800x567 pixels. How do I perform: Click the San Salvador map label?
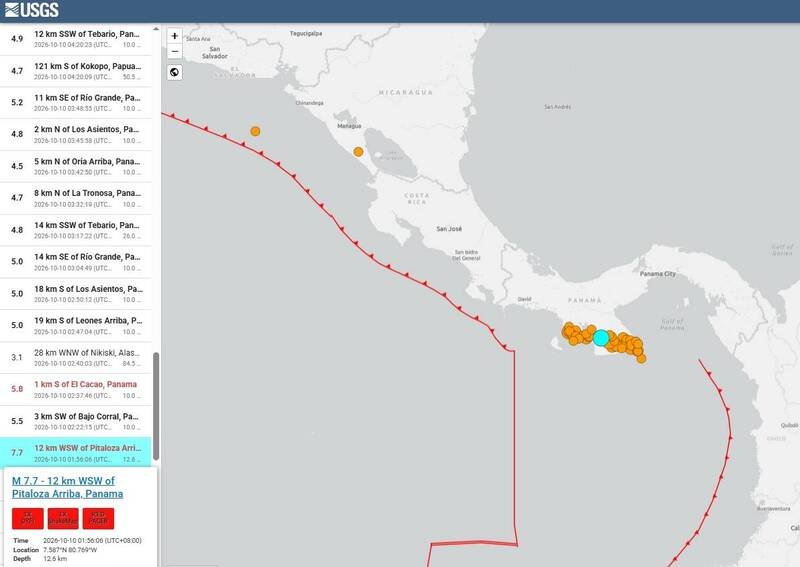(x=215, y=53)
